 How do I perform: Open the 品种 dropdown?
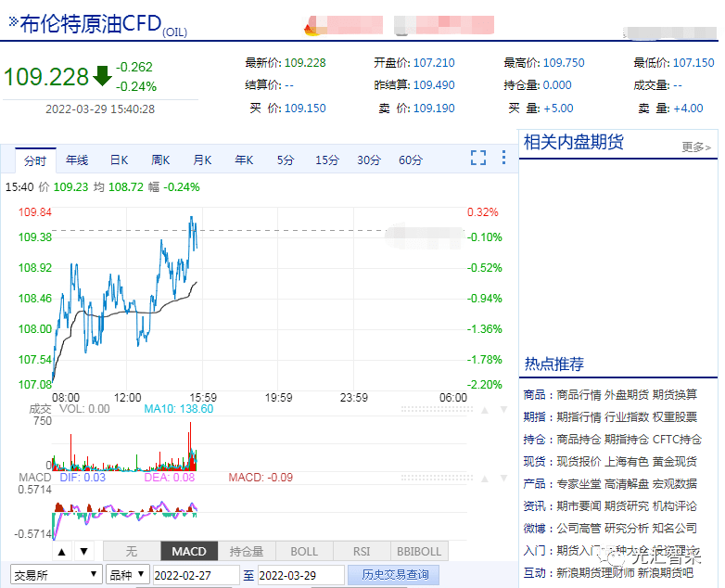pos(127,575)
